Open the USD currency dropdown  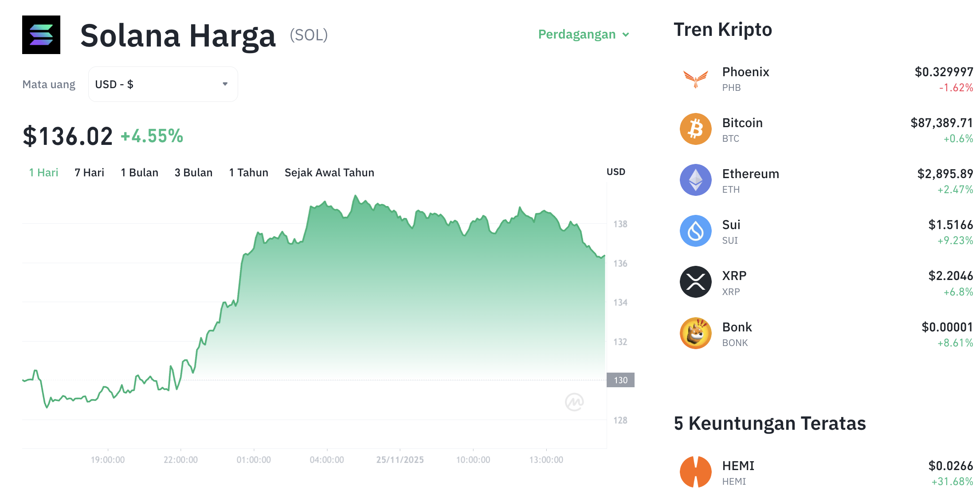pos(163,84)
